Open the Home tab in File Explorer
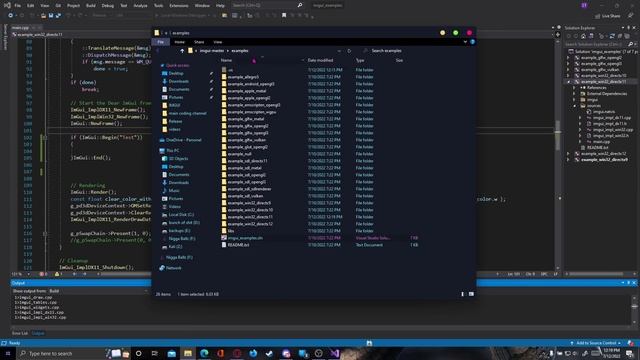The image size is (640, 360). (180, 42)
